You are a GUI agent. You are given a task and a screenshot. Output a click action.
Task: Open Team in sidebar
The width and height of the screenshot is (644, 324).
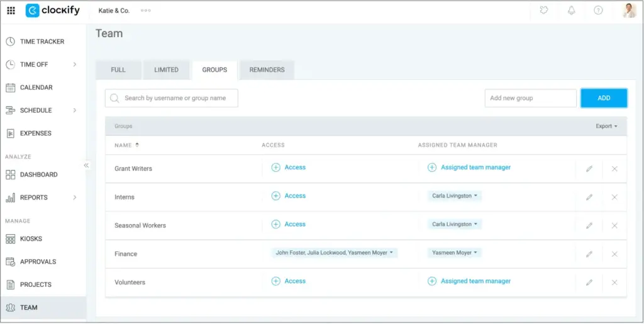click(43, 308)
